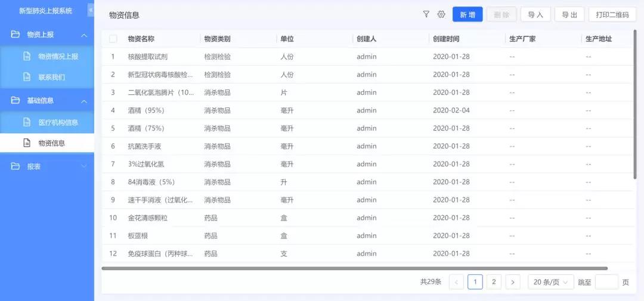Open 物资情况上报 menu item
Viewport: 644px width, 301px height.
[x=47, y=56]
